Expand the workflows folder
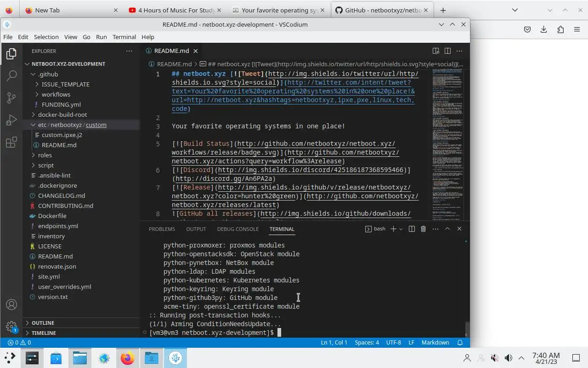 pos(81,94)
